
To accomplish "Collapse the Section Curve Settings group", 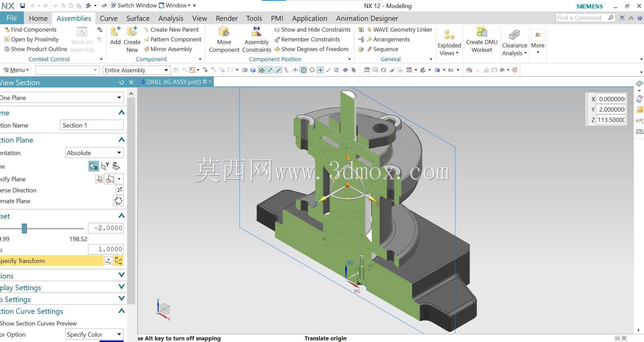I will pos(122,311).
